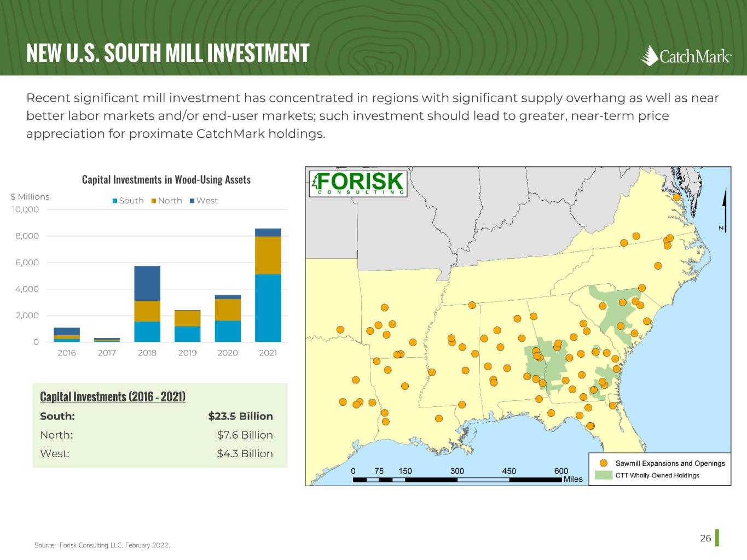Image resolution: width=747 pixels, height=560 pixels.
Task: Click the "Capital Investments (2016 - 2021)" heading
Action: 113,396
